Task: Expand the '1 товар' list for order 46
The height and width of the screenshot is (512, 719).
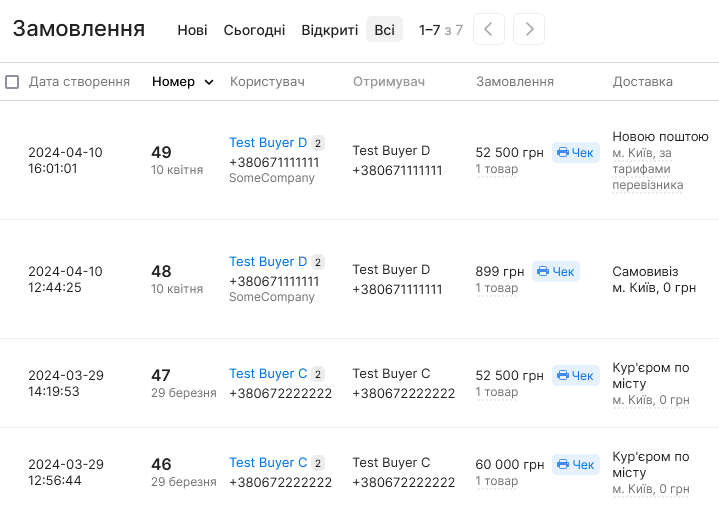Action: click(497, 481)
